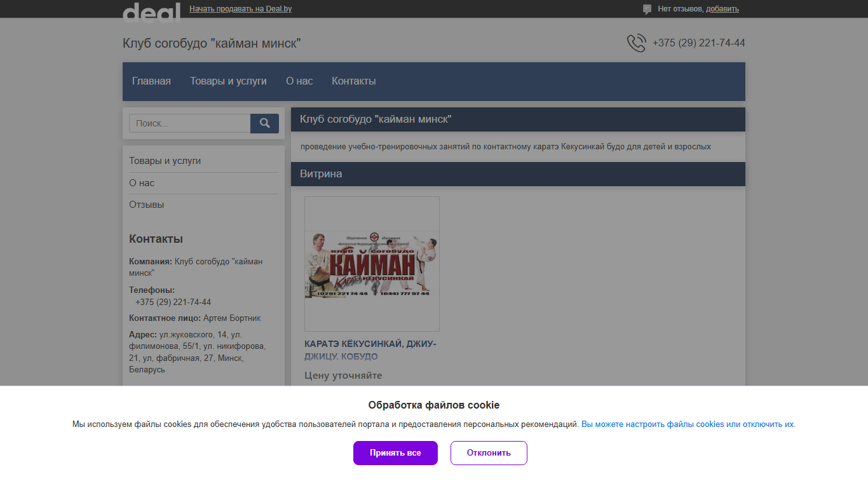
Task: Click the 'Поиск...' search input field
Action: (x=190, y=123)
